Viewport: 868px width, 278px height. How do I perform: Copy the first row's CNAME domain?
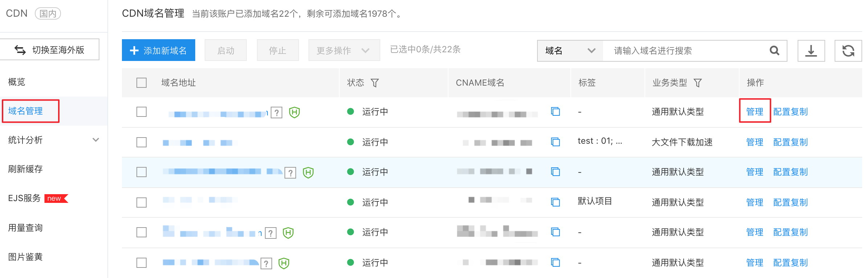555,111
